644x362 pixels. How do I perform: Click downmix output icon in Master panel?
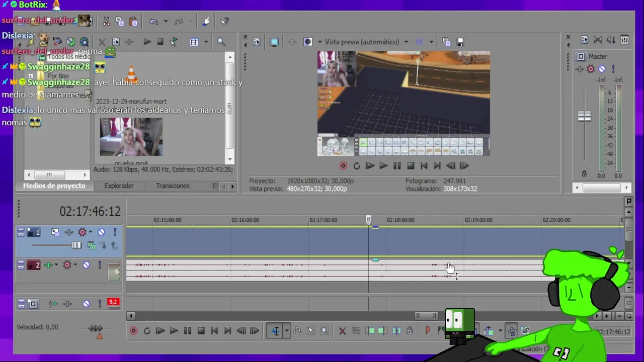(598, 40)
